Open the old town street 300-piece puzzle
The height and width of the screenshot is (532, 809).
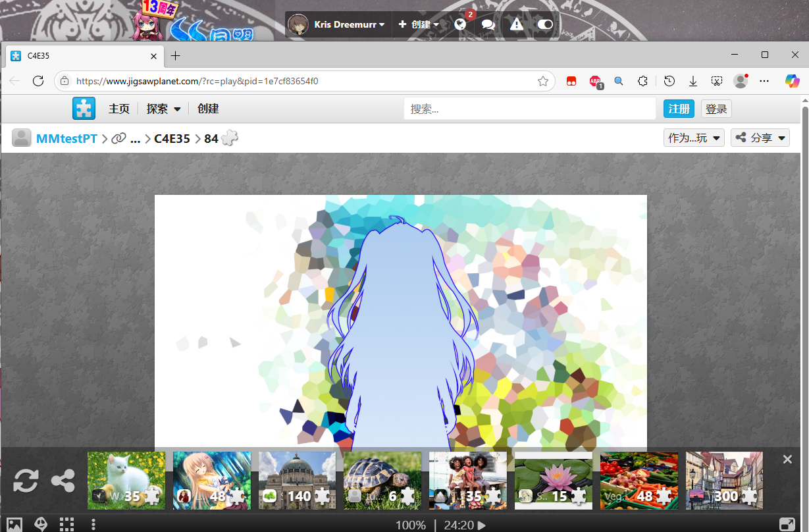tap(724, 481)
